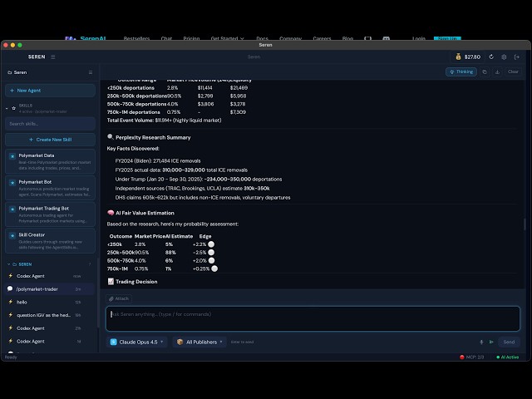
Task: Click the AI Active status indicator
Action: pyautogui.click(x=508, y=357)
